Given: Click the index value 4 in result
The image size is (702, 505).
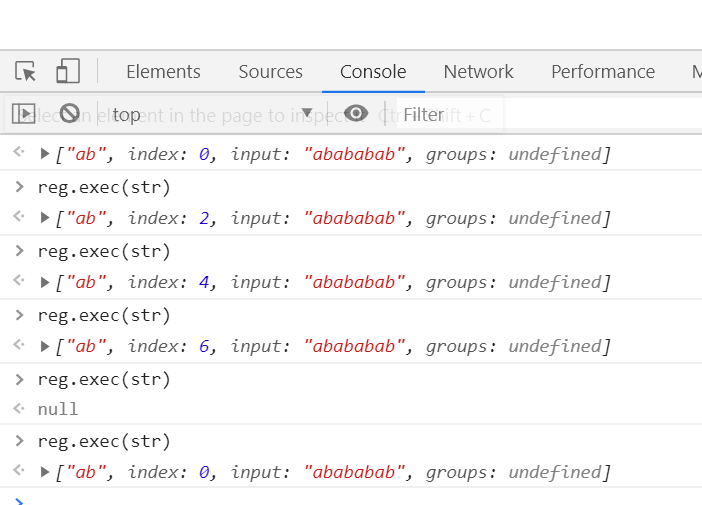Looking at the screenshot, I should click(204, 282).
